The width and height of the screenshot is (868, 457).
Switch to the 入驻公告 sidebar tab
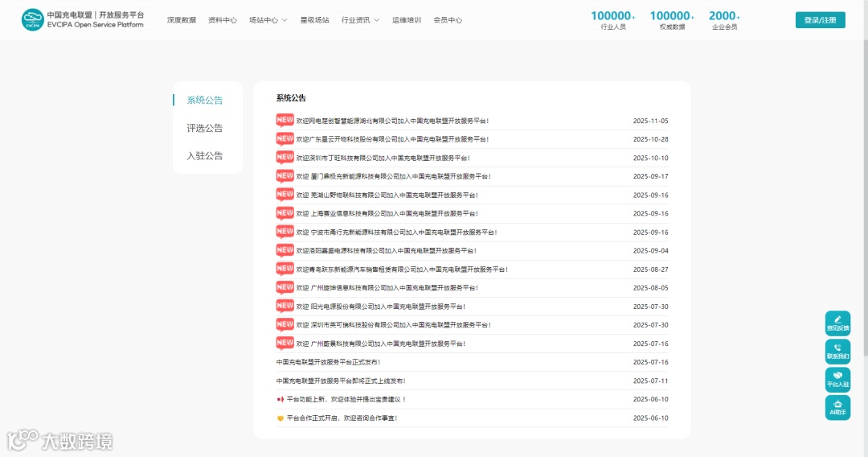click(205, 155)
